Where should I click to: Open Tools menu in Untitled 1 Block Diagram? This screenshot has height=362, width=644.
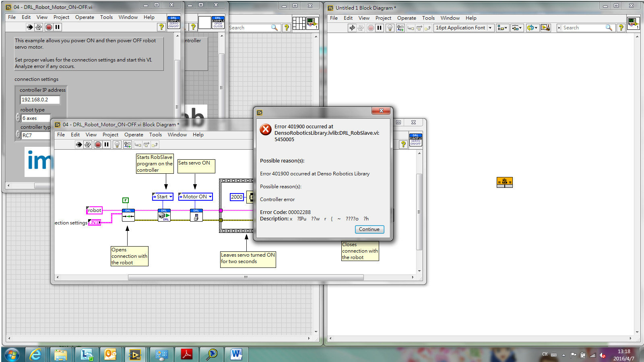tap(428, 18)
